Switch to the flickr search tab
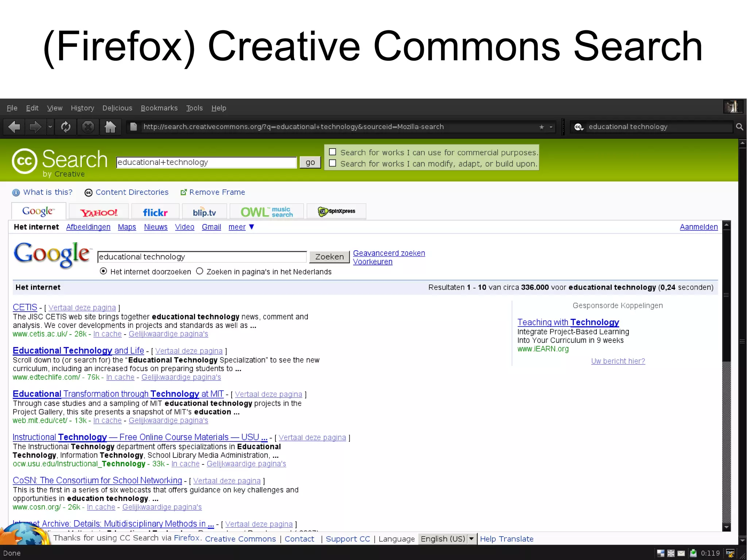This screenshot has width=747, height=560. [x=155, y=212]
